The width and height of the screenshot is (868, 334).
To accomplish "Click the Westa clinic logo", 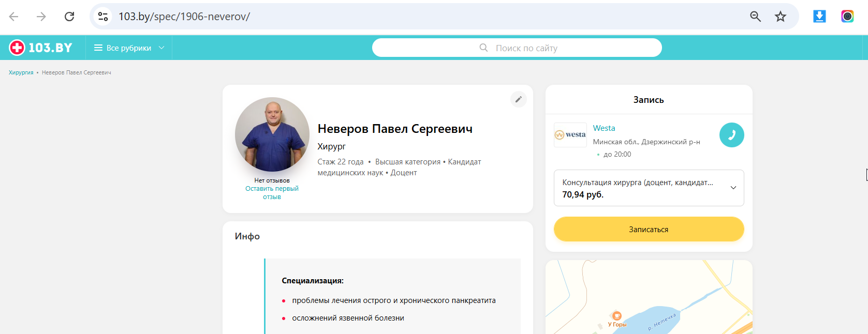I will tap(570, 135).
